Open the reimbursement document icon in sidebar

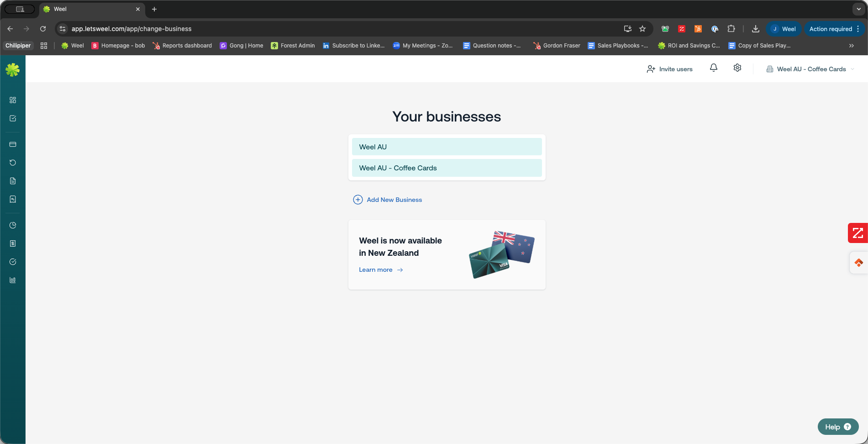pyautogui.click(x=13, y=199)
